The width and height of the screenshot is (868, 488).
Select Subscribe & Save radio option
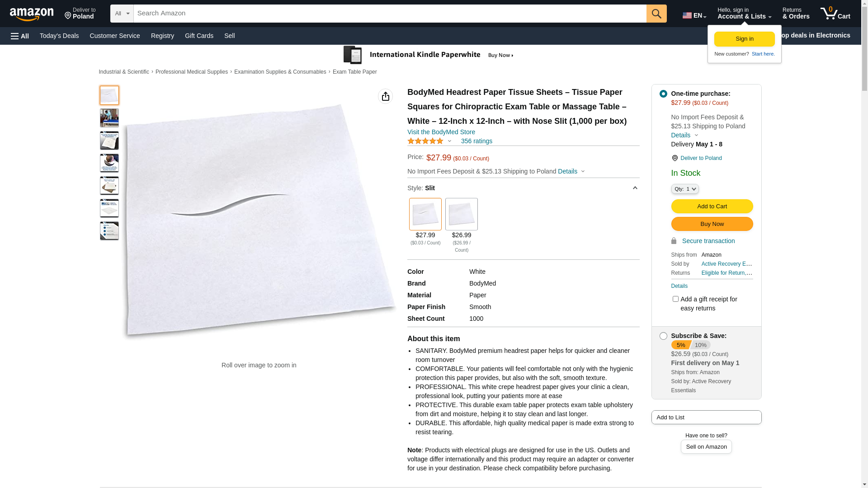coord(663,336)
